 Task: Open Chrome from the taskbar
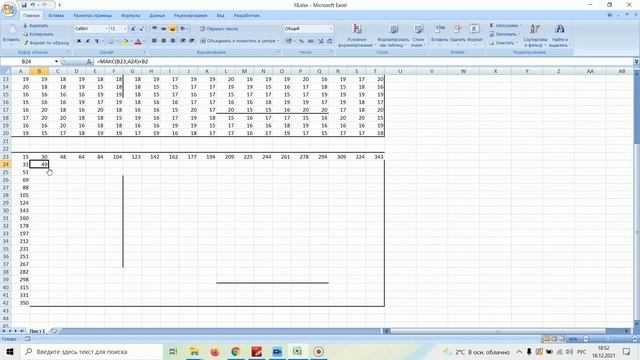coord(236,351)
